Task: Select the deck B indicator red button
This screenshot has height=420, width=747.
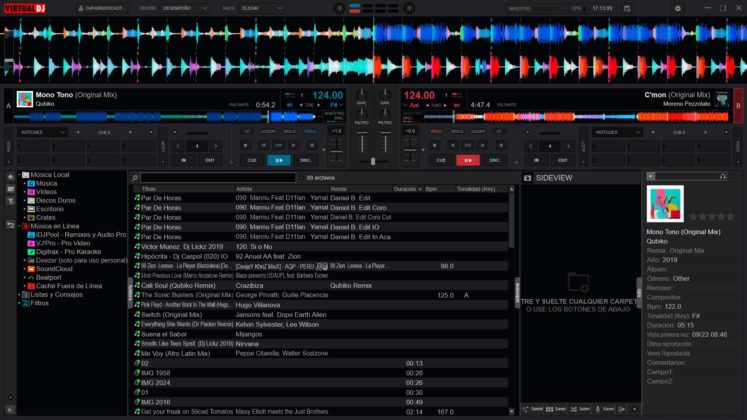Action: (738, 105)
